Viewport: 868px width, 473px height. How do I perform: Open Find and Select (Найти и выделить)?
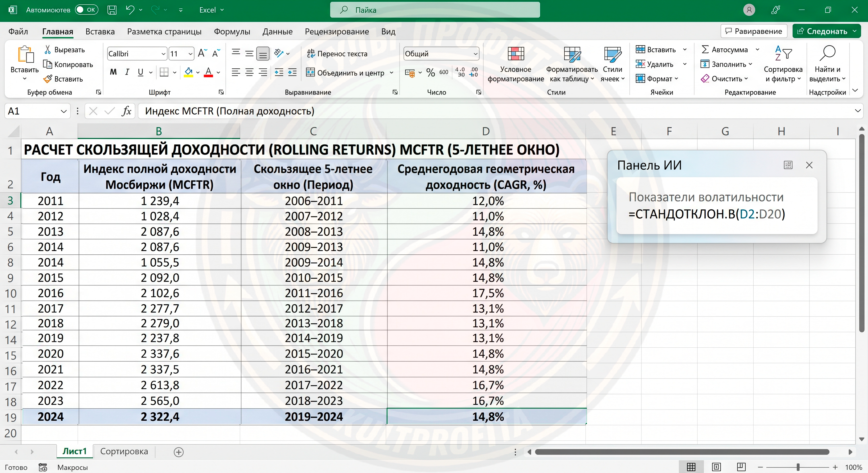click(827, 64)
